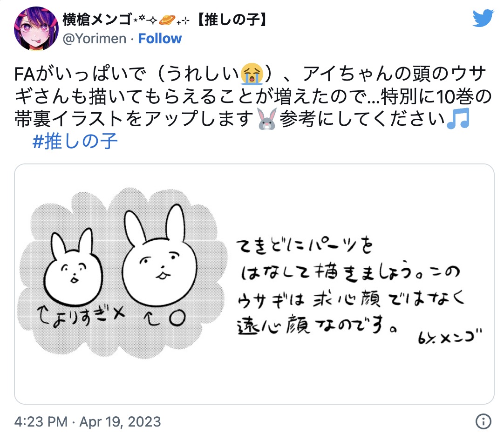The height and width of the screenshot is (434, 504).
Task: Click the small rabbit marked ×
Action: coord(73,267)
